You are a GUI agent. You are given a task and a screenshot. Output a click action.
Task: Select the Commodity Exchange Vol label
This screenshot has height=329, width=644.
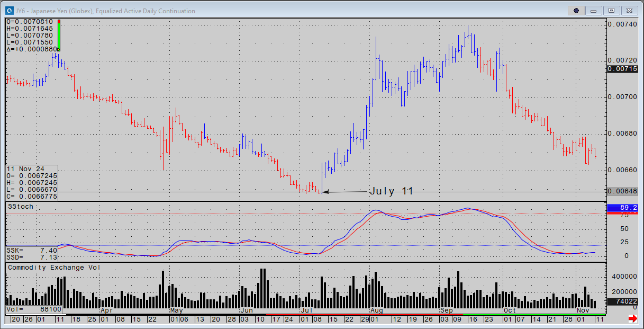54,268
